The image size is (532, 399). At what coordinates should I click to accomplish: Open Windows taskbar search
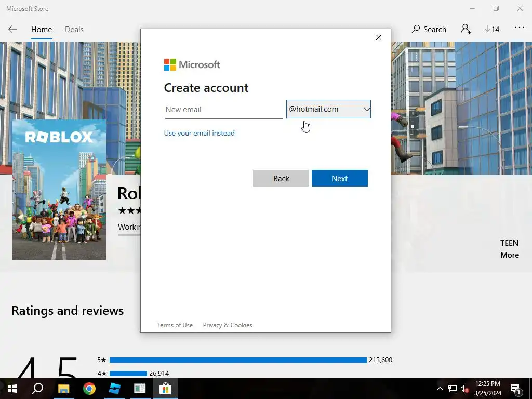pyautogui.click(x=37, y=389)
